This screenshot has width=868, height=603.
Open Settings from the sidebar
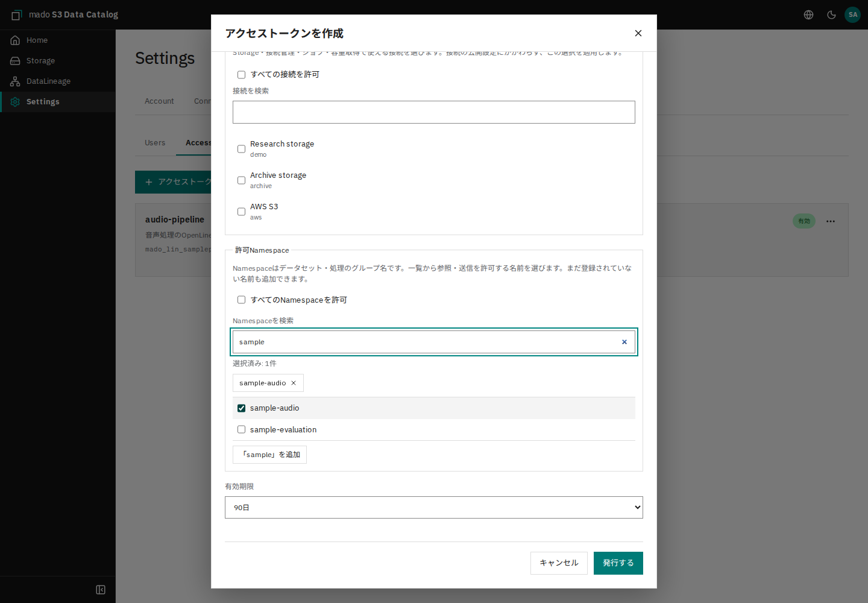(x=58, y=102)
